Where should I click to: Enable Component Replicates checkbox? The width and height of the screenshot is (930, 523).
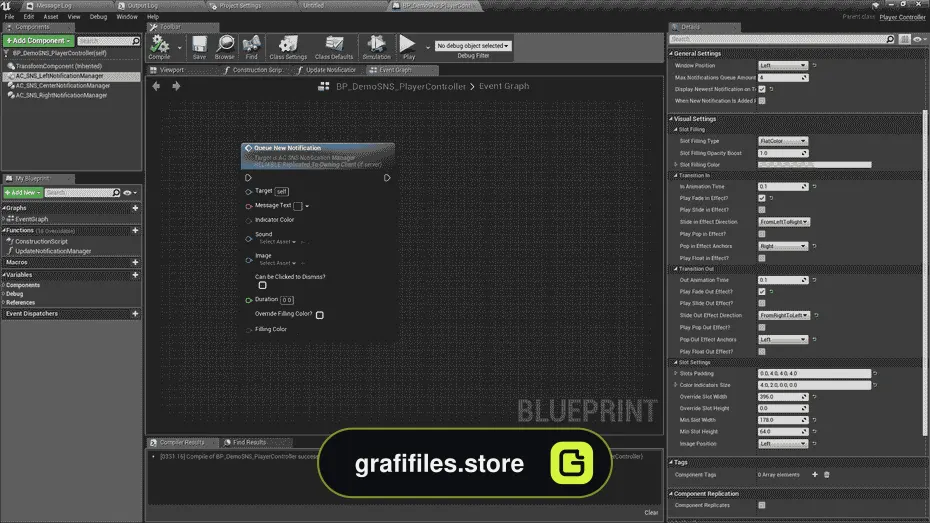tap(762, 505)
